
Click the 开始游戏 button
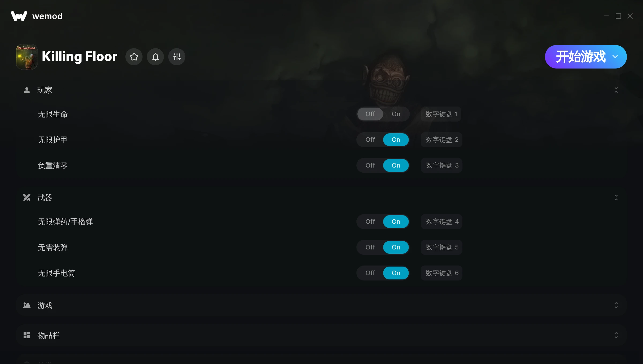[x=580, y=57]
